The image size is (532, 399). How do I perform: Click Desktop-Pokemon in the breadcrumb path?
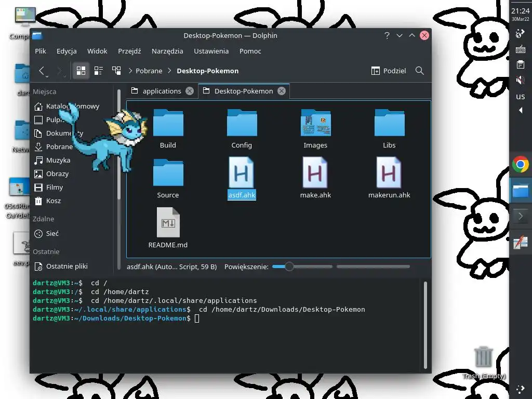click(208, 71)
